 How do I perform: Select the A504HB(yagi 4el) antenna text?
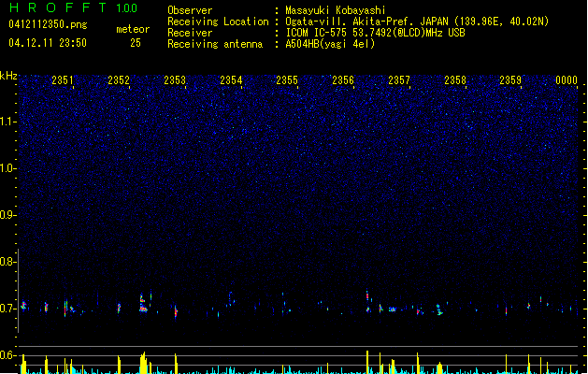tap(330, 44)
